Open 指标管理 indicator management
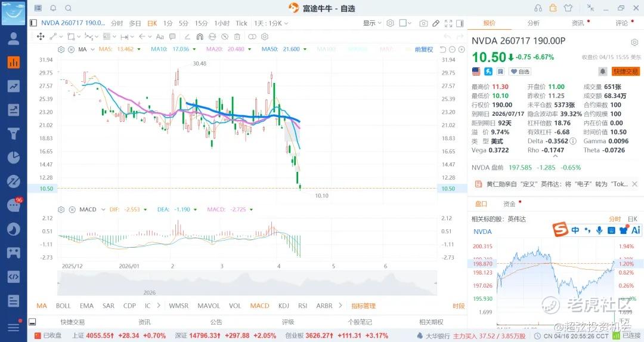The width and height of the screenshot is (644, 342). (x=364, y=306)
